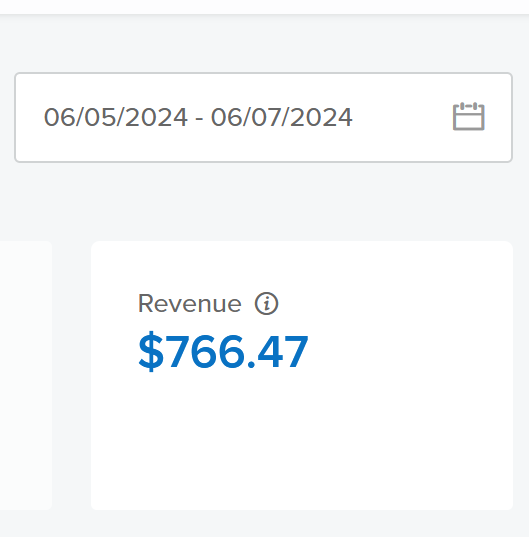Select the Revenue summary card

[302, 375]
